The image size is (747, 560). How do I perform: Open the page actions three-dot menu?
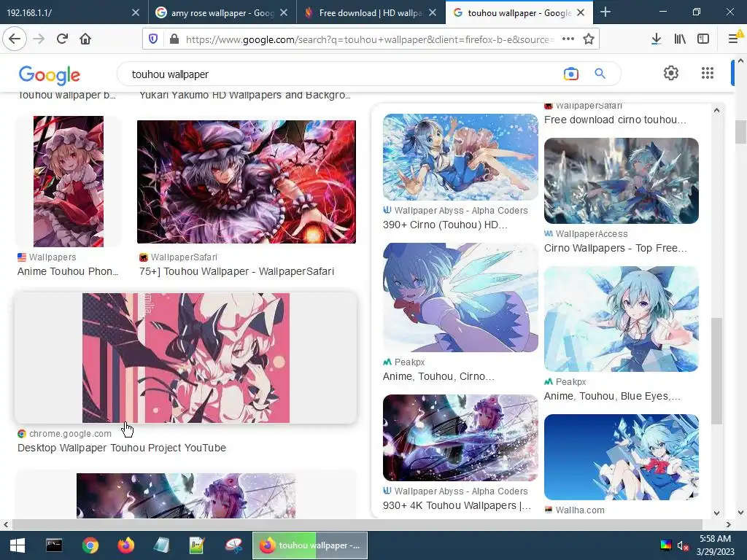568,39
